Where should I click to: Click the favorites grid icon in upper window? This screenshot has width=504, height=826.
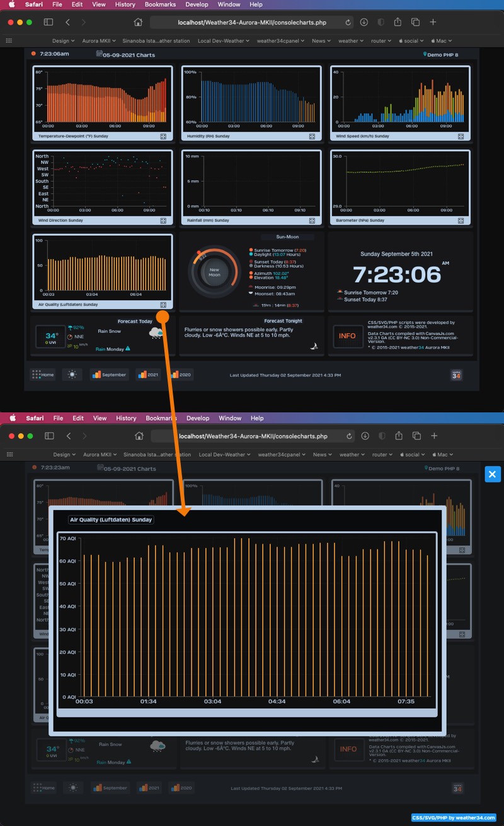click(x=9, y=40)
